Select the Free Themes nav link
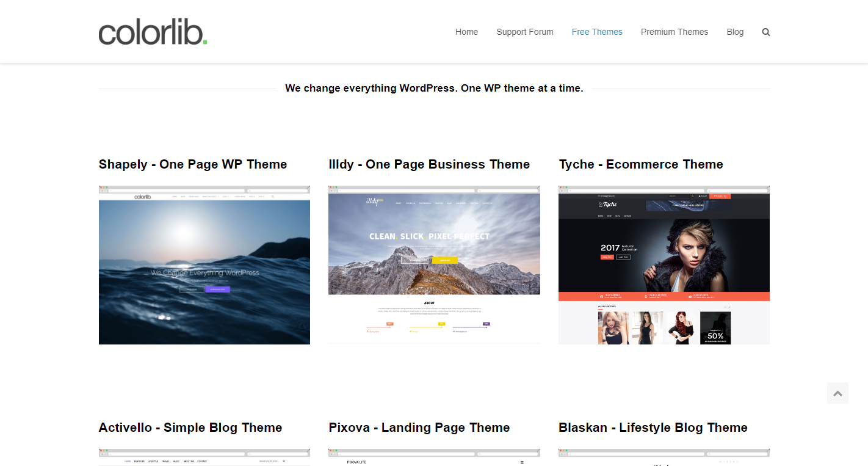The image size is (868, 466). [x=597, y=32]
